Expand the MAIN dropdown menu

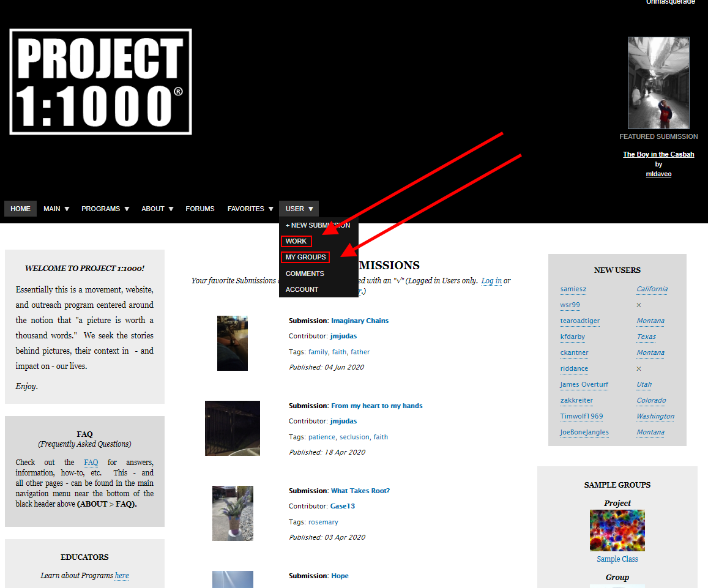point(56,209)
